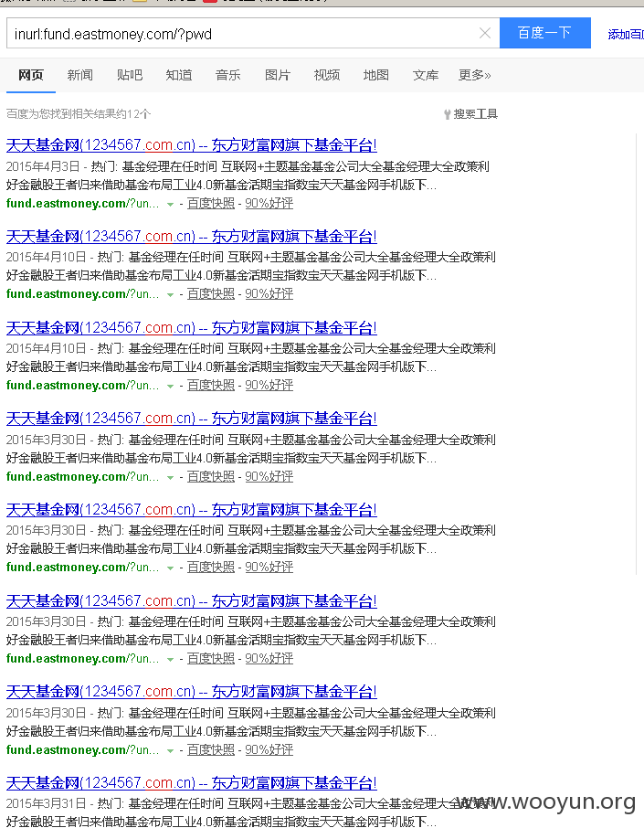
Task: Switch to the 新闻 tab
Action: click(x=79, y=75)
